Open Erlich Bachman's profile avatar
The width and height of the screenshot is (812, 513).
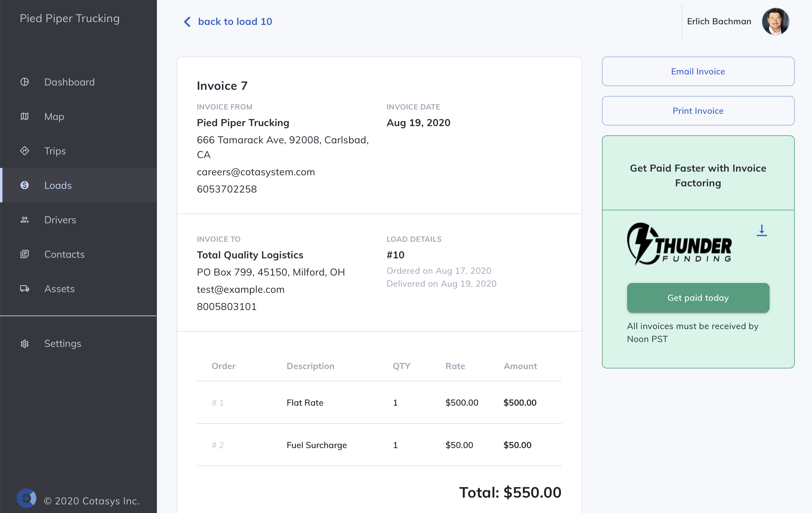[775, 22]
